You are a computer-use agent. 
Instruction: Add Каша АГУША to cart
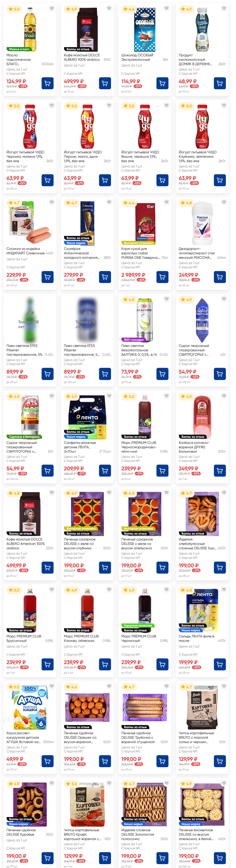(47, 761)
